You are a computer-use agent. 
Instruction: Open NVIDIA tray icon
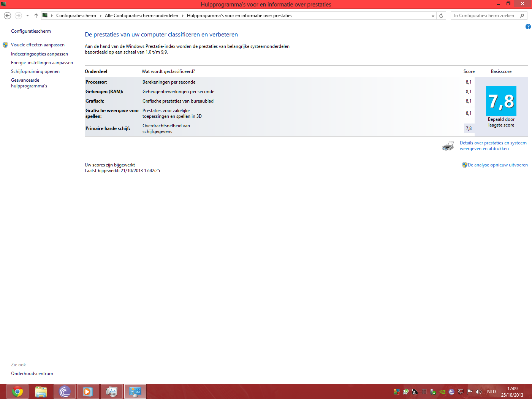tap(442, 391)
